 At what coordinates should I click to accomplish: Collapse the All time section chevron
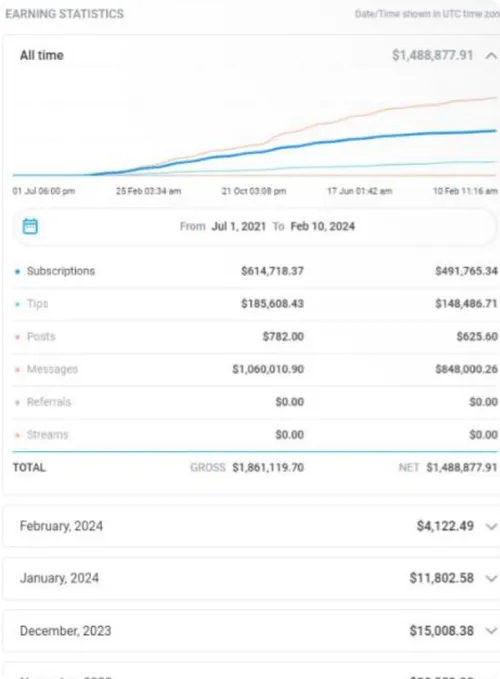point(491,56)
